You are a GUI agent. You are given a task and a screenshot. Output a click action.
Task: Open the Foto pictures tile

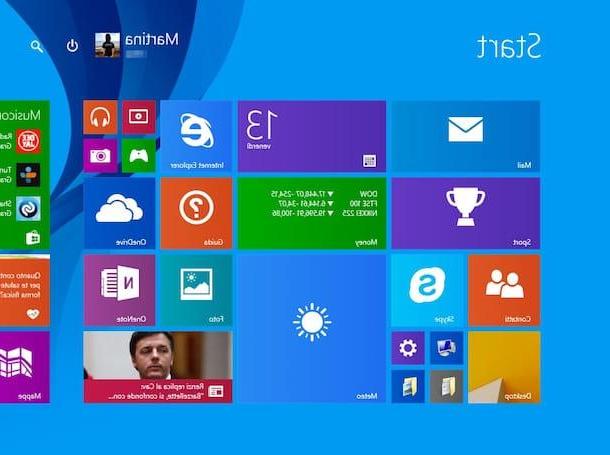click(196, 290)
